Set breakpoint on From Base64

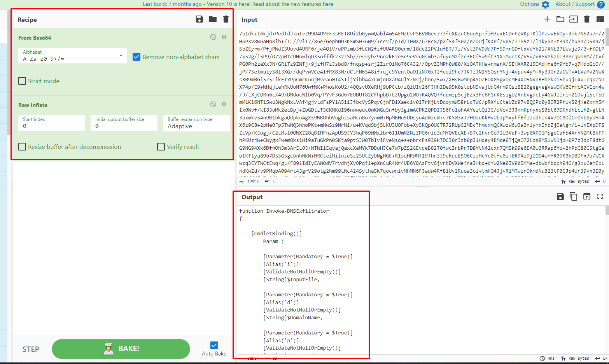pos(224,37)
